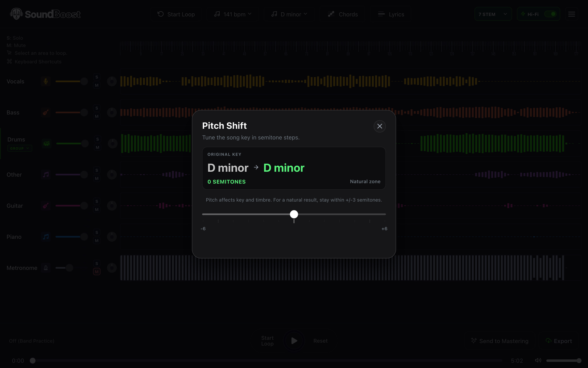Open the hamburger menu icon
The width and height of the screenshot is (588, 368).
click(572, 14)
